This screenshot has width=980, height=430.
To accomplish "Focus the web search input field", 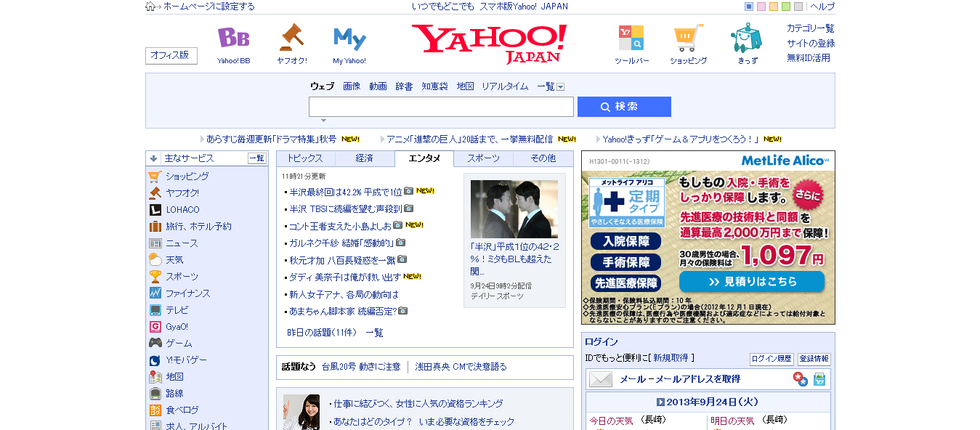I will 441,107.
